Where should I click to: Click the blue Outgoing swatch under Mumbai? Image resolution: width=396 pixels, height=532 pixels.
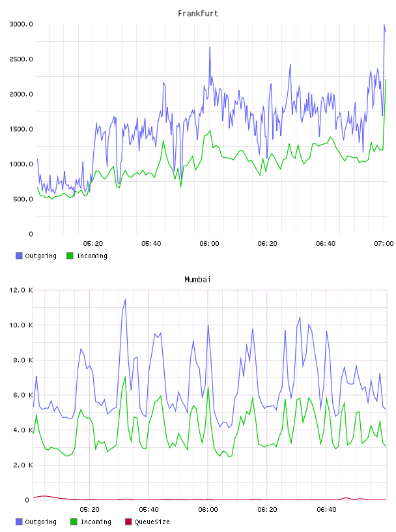click(19, 522)
